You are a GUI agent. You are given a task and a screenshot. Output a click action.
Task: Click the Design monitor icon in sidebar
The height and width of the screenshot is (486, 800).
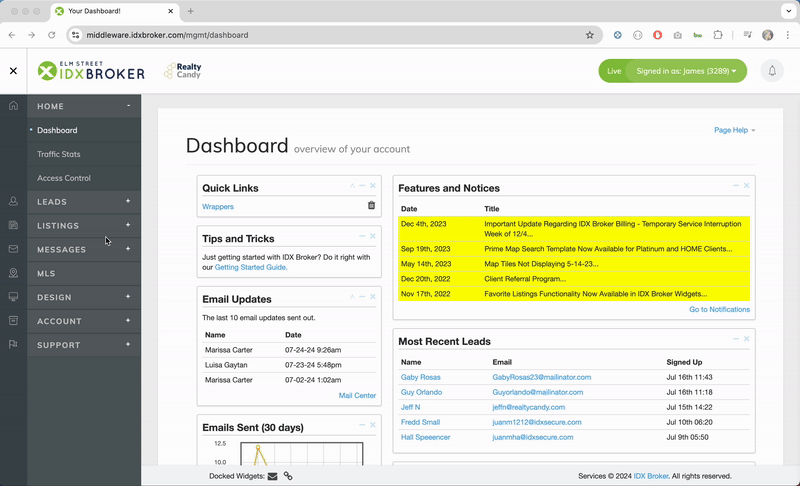point(13,297)
